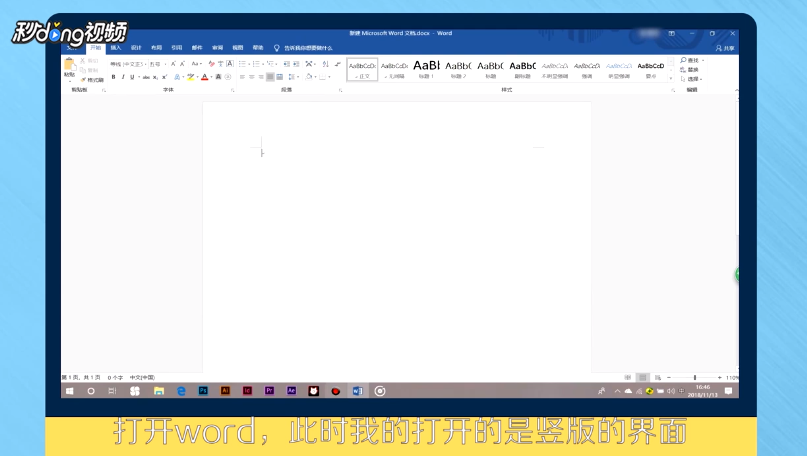Toggle Underline formatting

tap(132, 77)
